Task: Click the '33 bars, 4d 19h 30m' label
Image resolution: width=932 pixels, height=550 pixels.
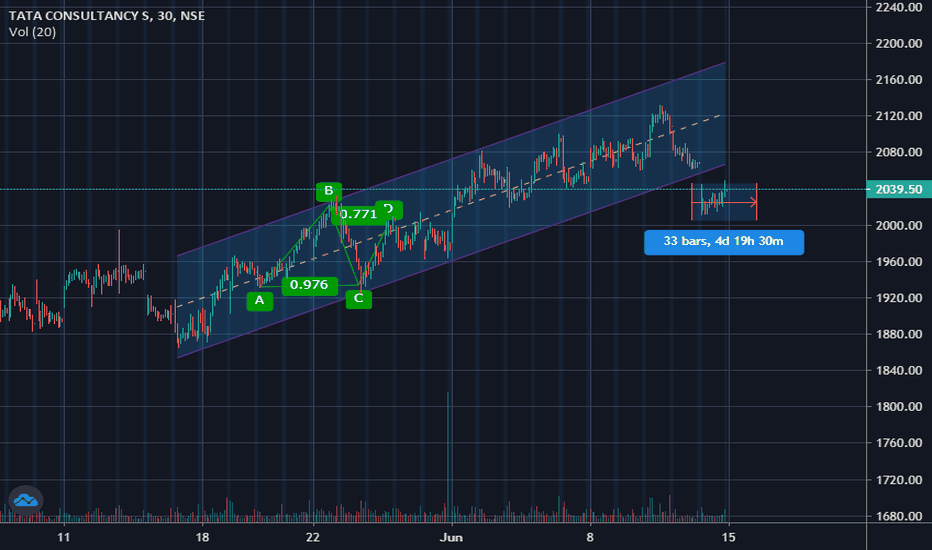Action: tap(723, 241)
